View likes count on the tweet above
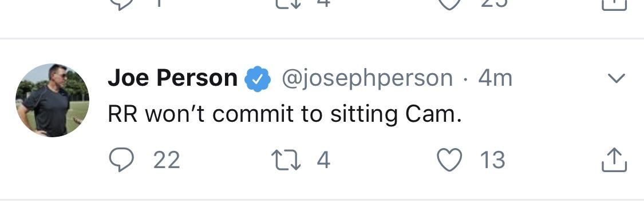Screen dimensions: 644x219 (492, 3)
